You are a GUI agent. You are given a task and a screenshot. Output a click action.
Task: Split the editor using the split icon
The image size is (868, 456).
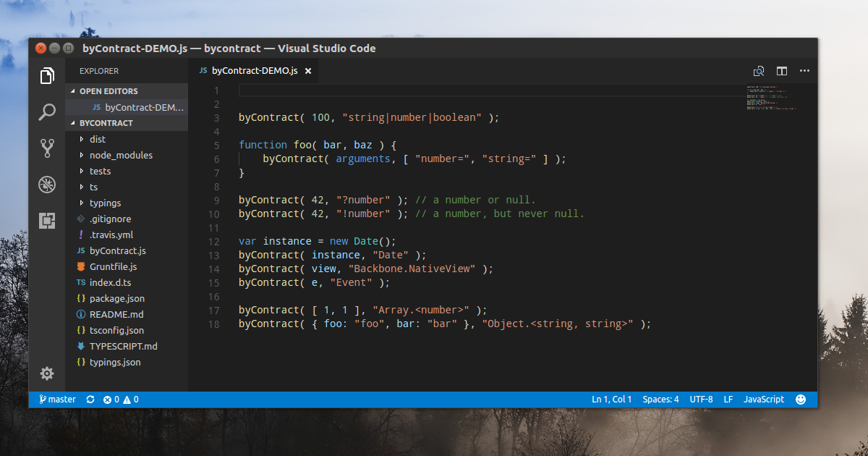[781, 71]
